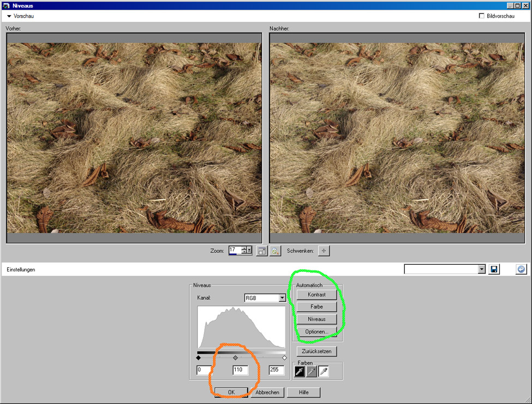
Task: Save preset with the floppy disk icon
Action: (494, 269)
